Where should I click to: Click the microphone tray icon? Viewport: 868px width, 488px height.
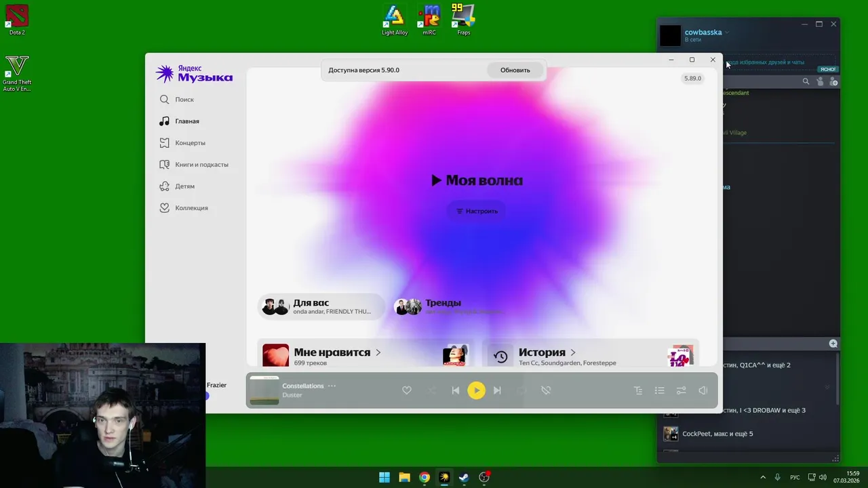778,477
